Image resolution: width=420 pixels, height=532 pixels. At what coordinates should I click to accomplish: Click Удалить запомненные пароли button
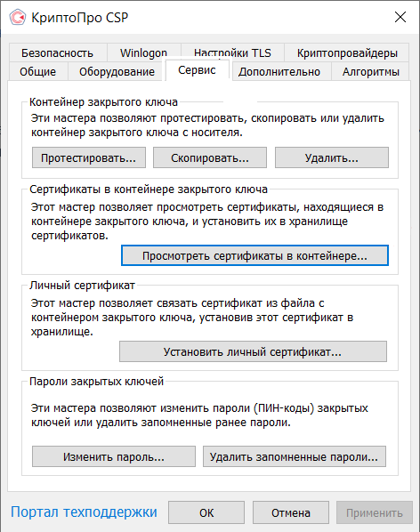pyautogui.click(x=295, y=456)
